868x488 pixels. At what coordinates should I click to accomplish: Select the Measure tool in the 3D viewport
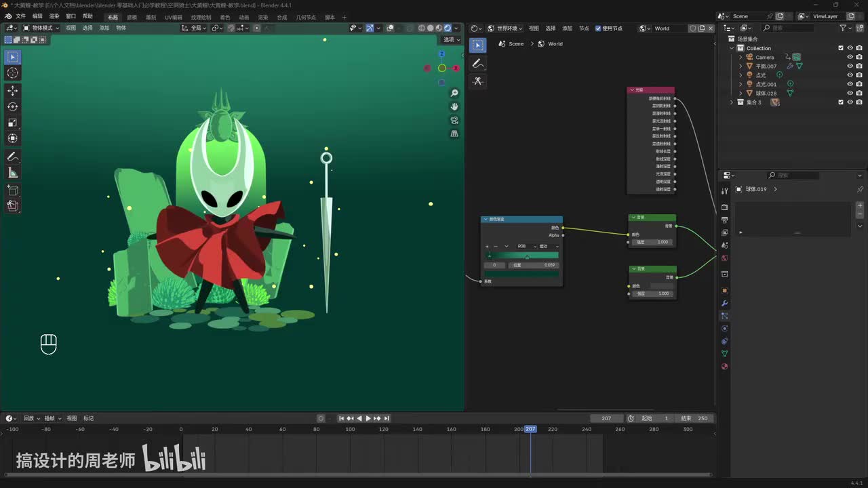tap(13, 173)
